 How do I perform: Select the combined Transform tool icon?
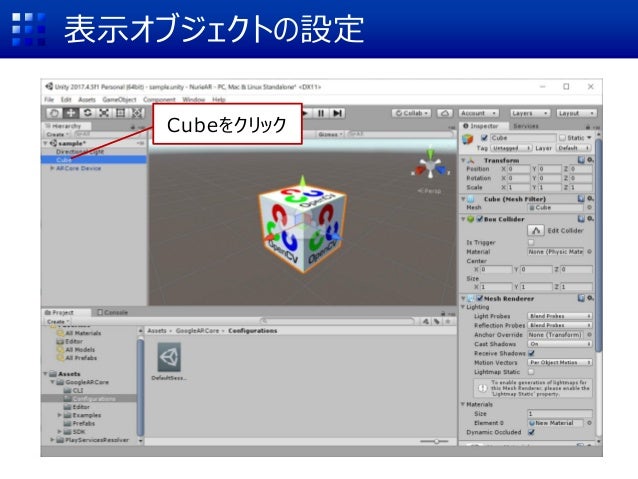point(137,113)
